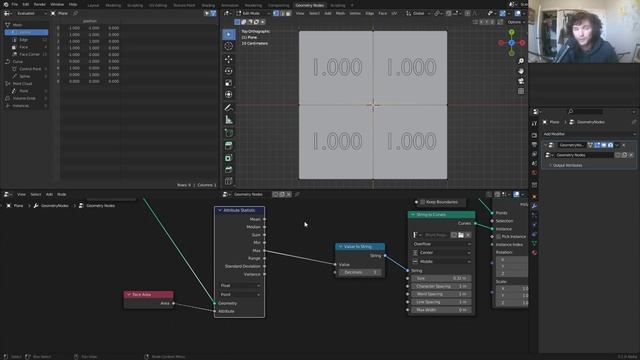Collapse the String to Curves node
Image resolution: width=640 pixels, height=360 pixels.
[x=413, y=215]
